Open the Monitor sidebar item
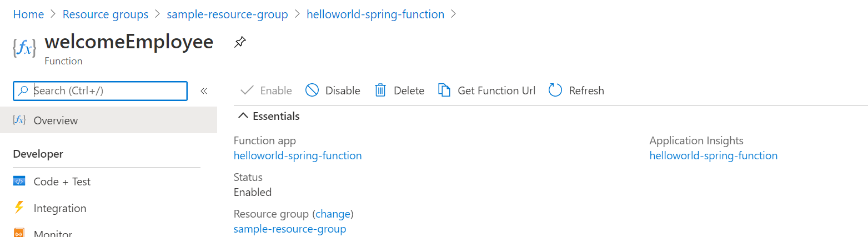The width and height of the screenshot is (868, 237). [53, 233]
